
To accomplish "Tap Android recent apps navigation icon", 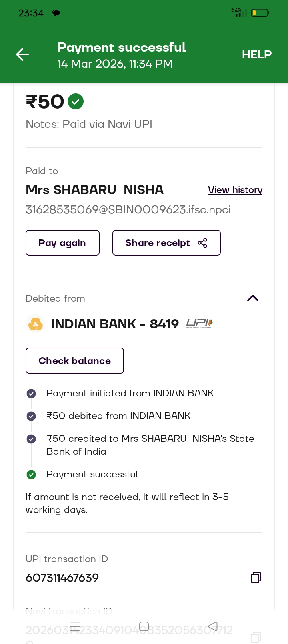I will (75, 626).
